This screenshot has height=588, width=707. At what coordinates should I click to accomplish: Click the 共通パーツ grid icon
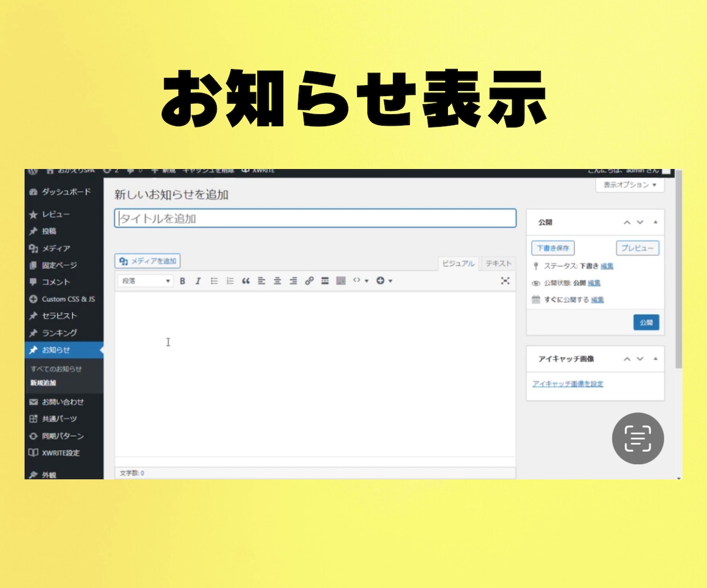33,419
